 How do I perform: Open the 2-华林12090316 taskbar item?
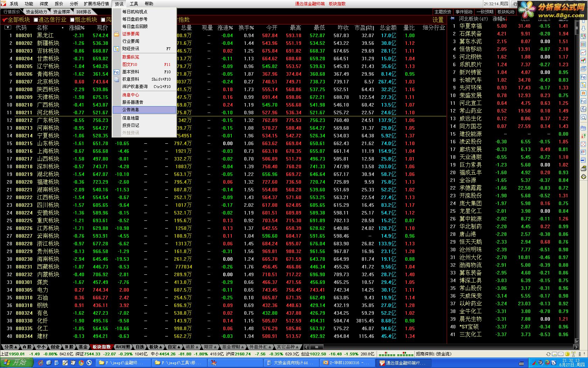346,363
